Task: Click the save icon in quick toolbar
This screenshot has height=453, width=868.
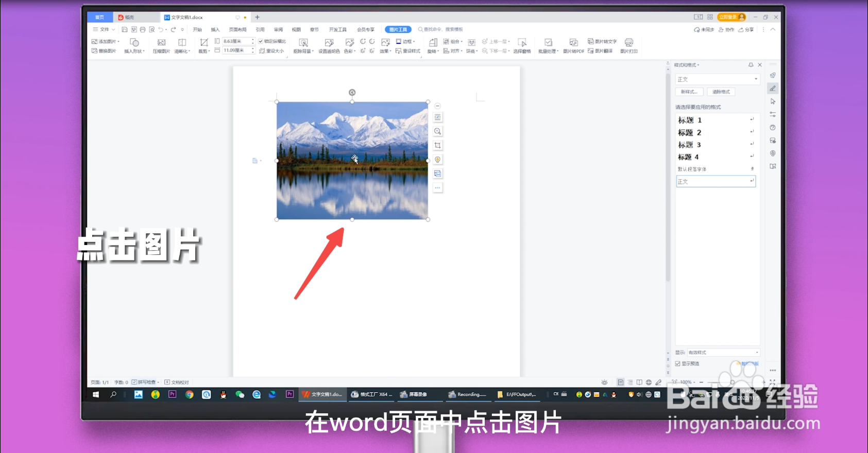Action: tap(125, 29)
